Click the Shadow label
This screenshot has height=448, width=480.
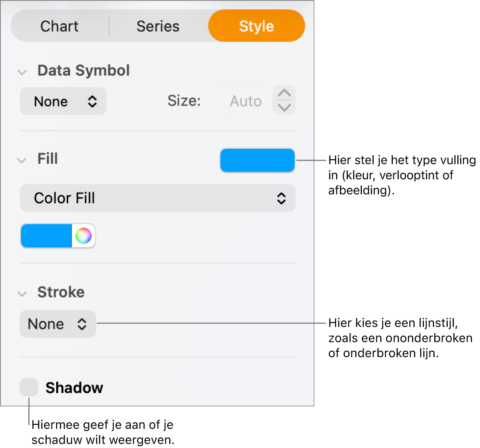74,387
